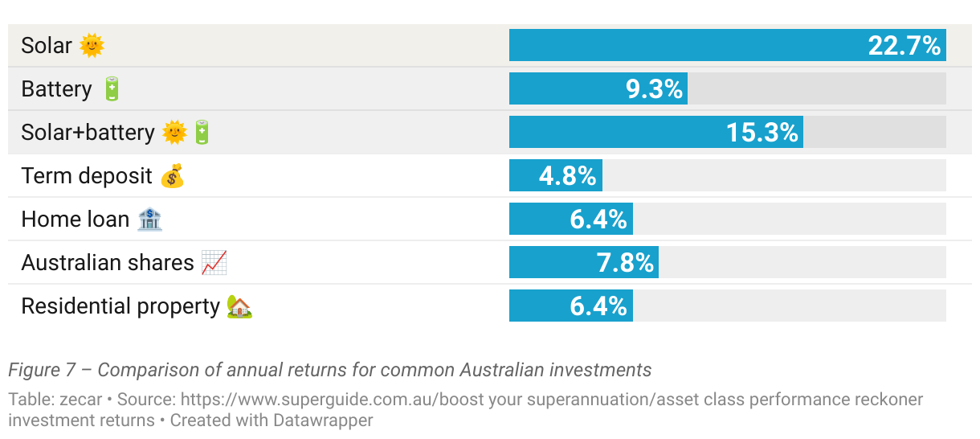Click the sun emoji next to Solar
The width and height of the screenshot is (980, 439).
click(92, 46)
